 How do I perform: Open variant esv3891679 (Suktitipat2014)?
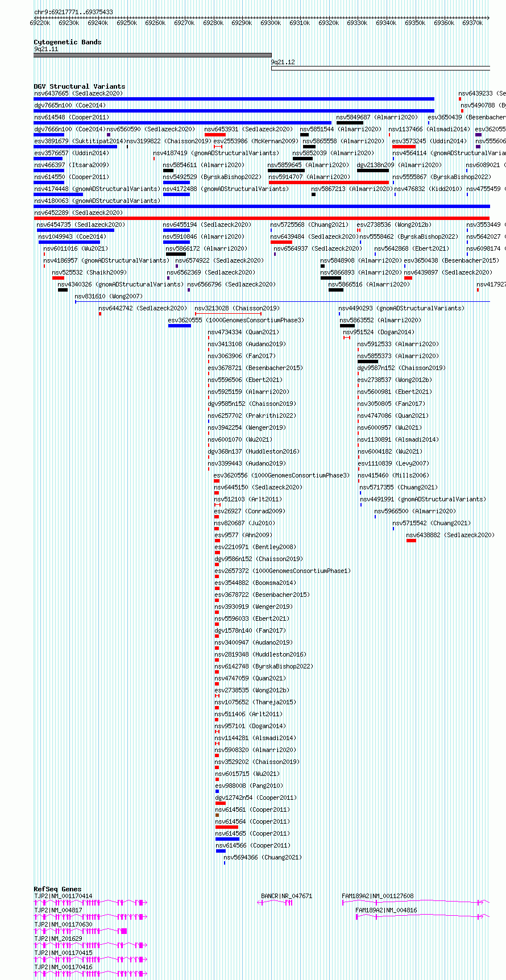(x=80, y=141)
